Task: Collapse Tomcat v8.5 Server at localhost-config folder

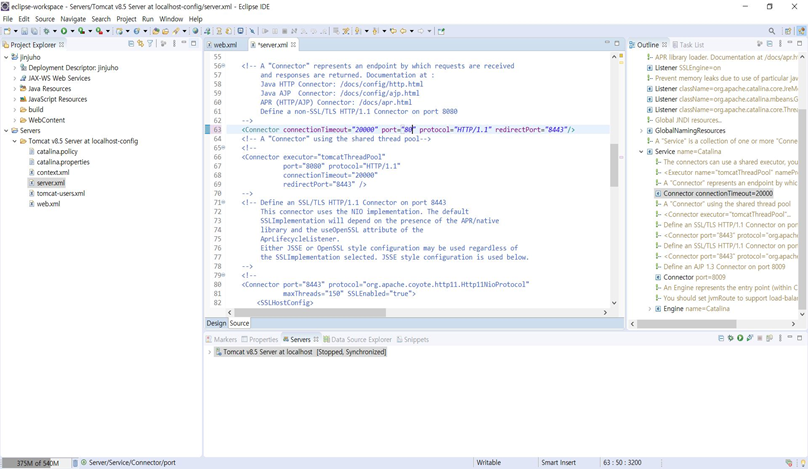Action: [x=14, y=141]
